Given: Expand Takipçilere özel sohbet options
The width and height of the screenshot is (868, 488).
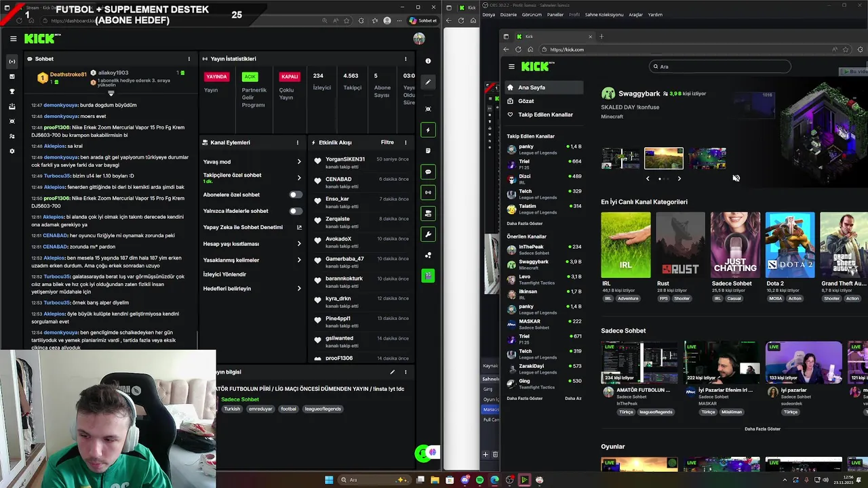Looking at the screenshot, I should 299,178.
